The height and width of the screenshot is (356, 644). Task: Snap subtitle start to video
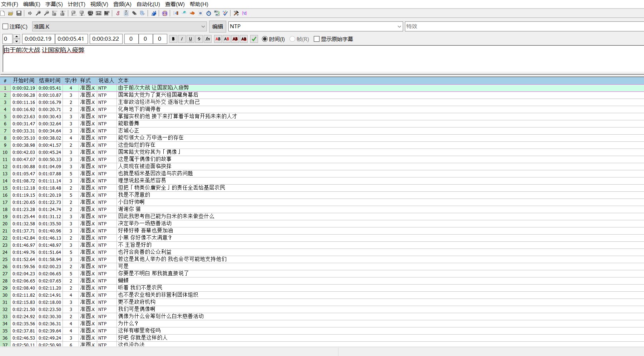74,13
